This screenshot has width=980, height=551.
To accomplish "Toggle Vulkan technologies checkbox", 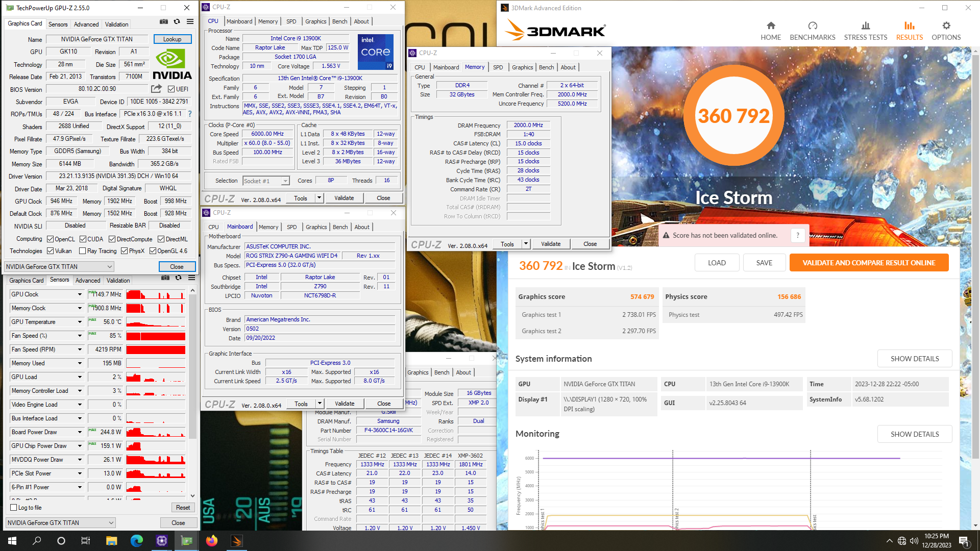I will (x=50, y=251).
